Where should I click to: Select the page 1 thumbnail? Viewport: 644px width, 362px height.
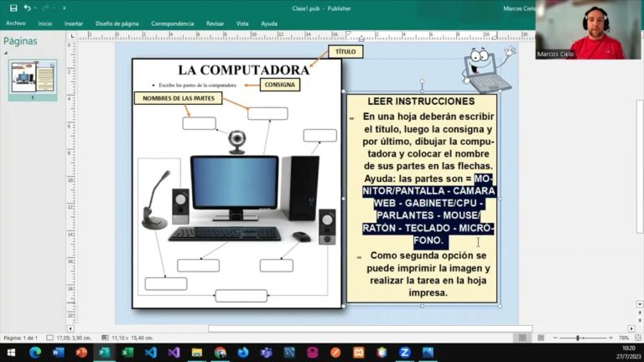click(x=33, y=77)
